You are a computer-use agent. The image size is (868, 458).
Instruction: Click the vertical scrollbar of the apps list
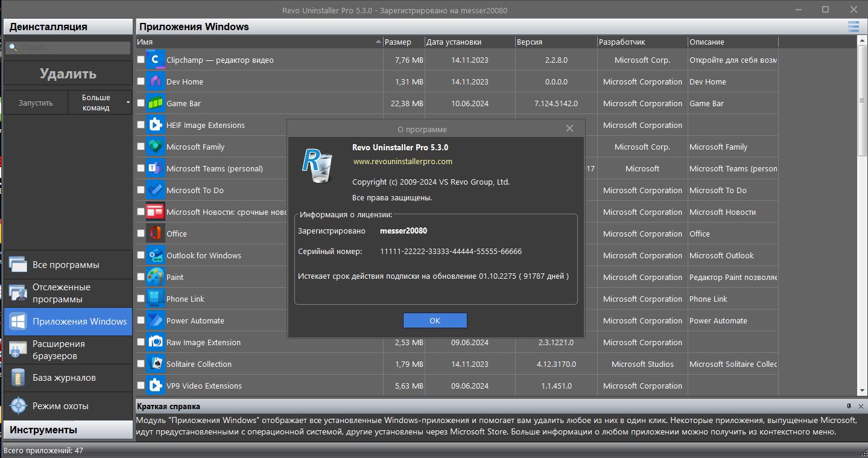(x=863, y=217)
